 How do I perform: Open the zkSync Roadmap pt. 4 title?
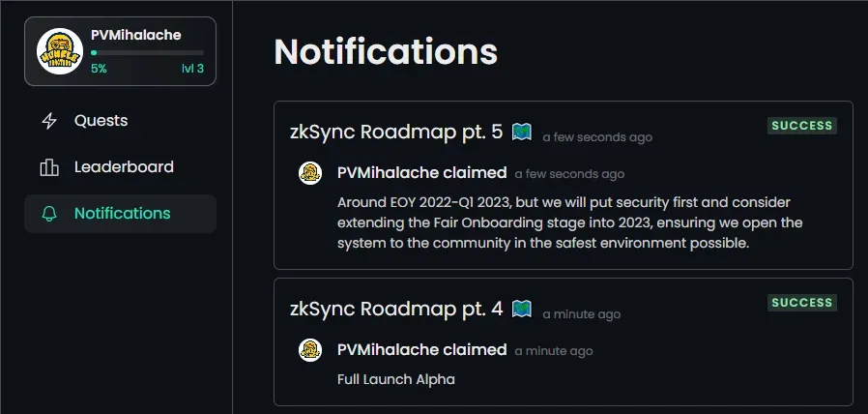pos(396,310)
